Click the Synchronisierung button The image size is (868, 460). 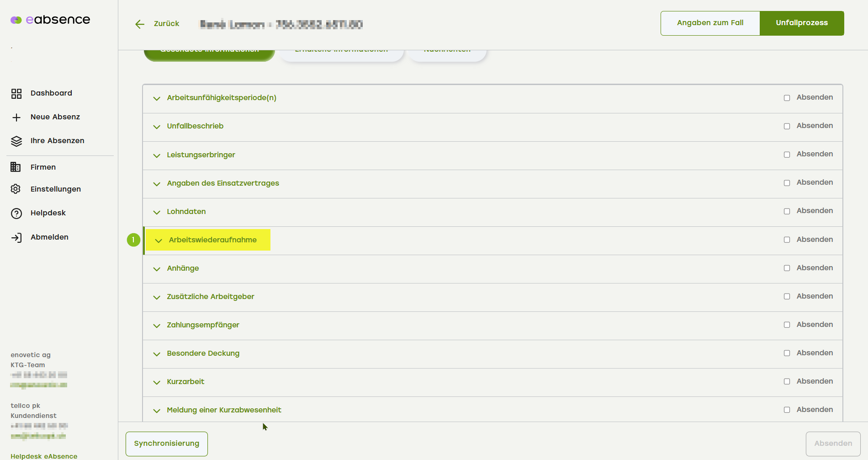[x=167, y=444]
